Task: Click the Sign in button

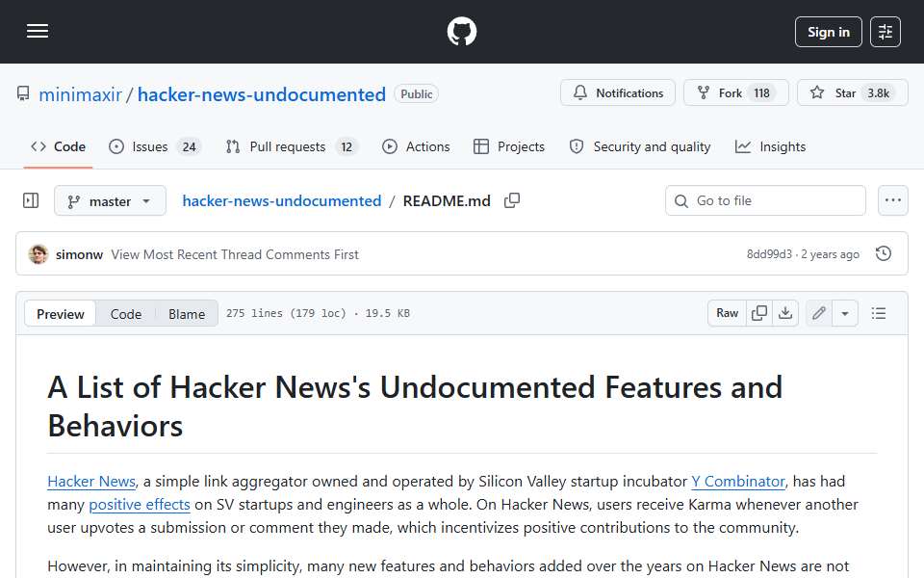Action: pos(828,32)
